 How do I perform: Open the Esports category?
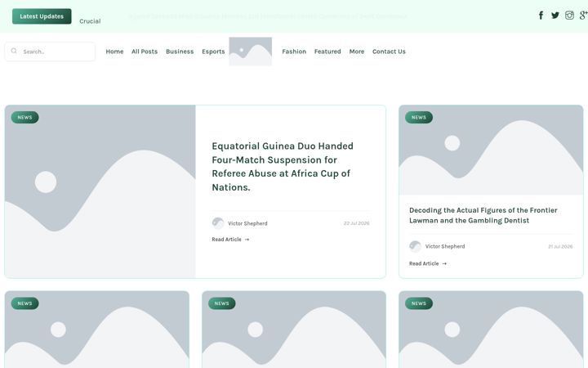[213, 52]
